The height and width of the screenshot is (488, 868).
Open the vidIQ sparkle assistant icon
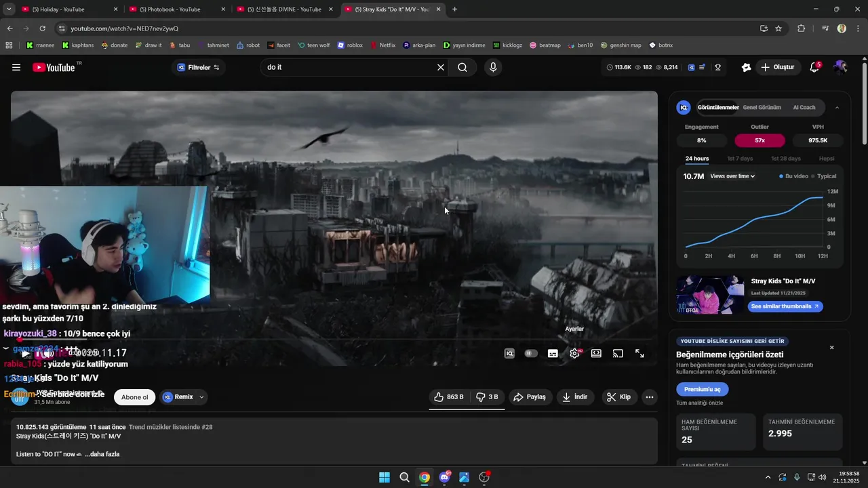746,67
